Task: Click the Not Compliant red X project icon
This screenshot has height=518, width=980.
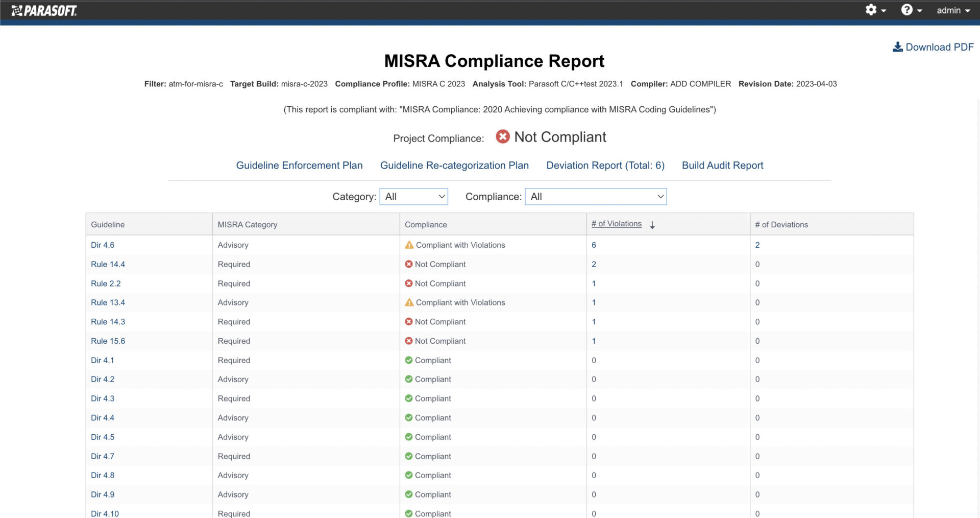Action: 503,136
